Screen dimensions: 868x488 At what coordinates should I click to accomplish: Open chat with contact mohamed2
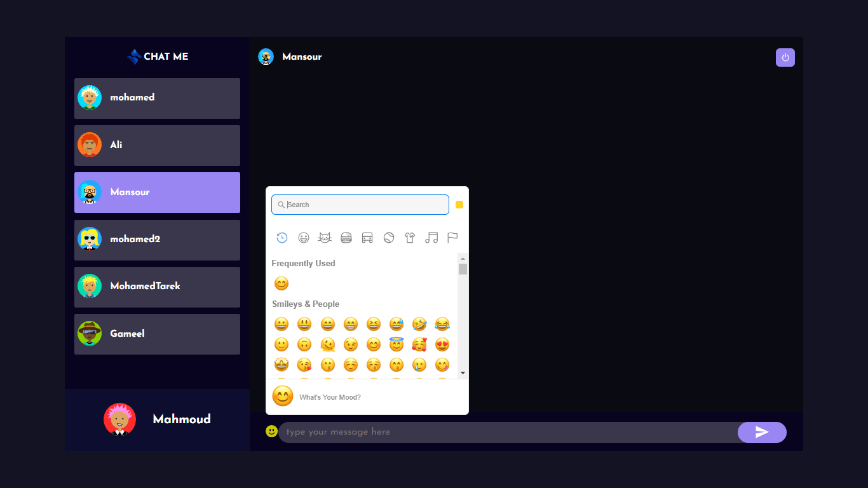(x=157, y=240)
